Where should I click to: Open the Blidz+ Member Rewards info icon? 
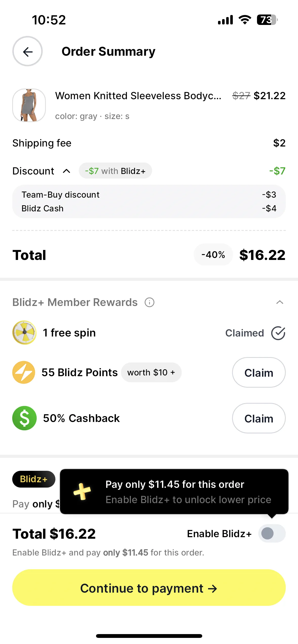(150, 302)
